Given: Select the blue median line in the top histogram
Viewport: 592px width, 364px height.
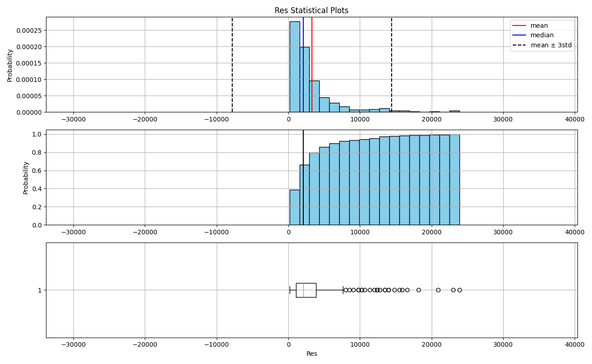Looking at the screenshot, I should (x=303, y=65).
